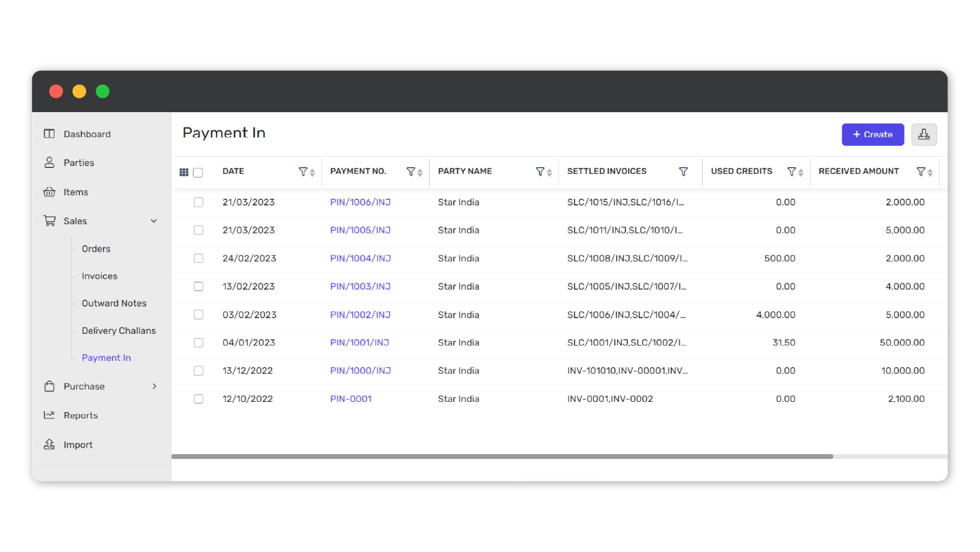Click the INV-0001,INV-0002 settled invoices cell
The width and height of the screenshot is (980, 552).
coord(610,399)
